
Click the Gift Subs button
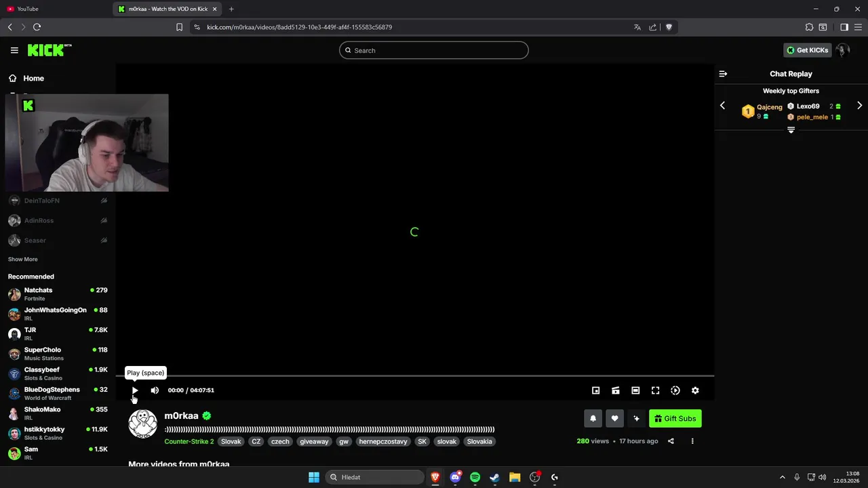pyautogui.click(x=675, y=418)
